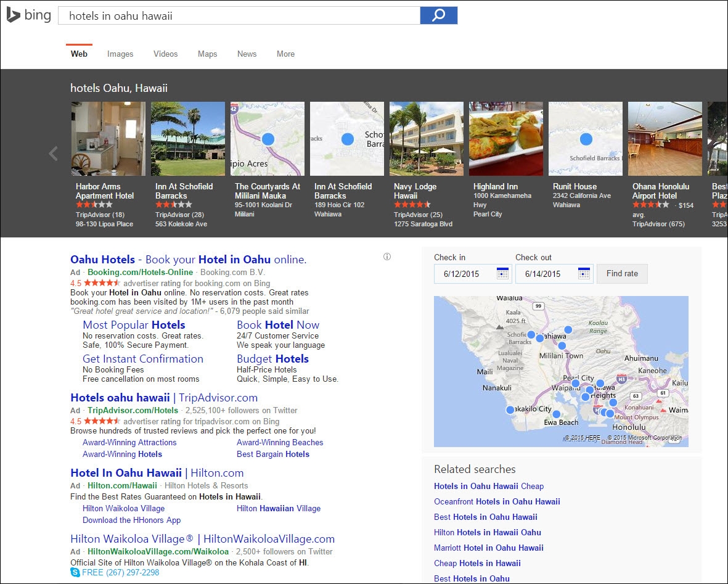Viewport: 728px width, 584px height.
Task: Click the Check in date field 6/12/2015
Action: coord(473,274)
